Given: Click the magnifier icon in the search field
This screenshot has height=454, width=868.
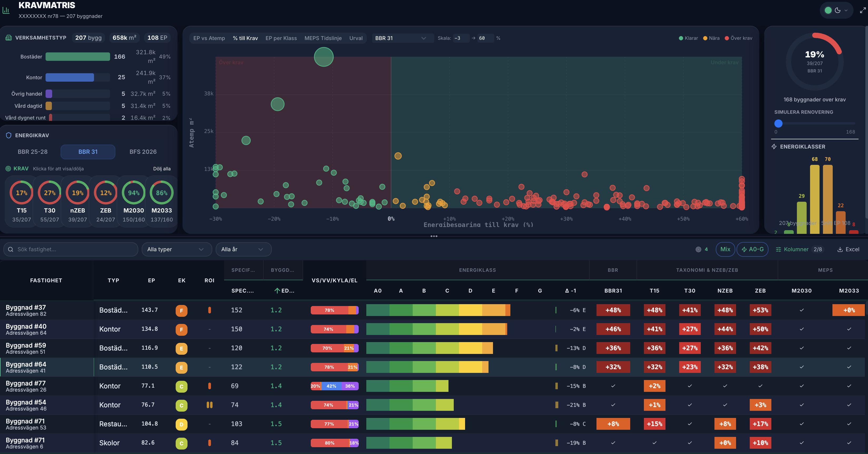Looking at the screenshot, I should 11,249.
